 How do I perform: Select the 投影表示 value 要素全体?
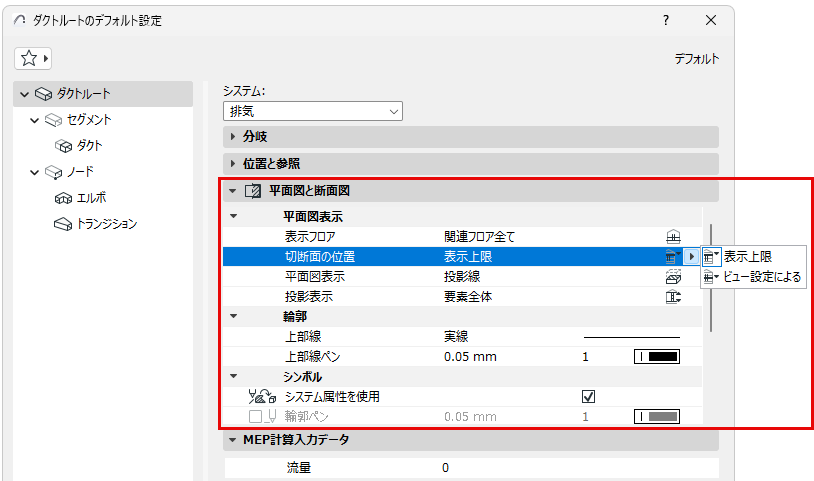(x=468, y=297)
